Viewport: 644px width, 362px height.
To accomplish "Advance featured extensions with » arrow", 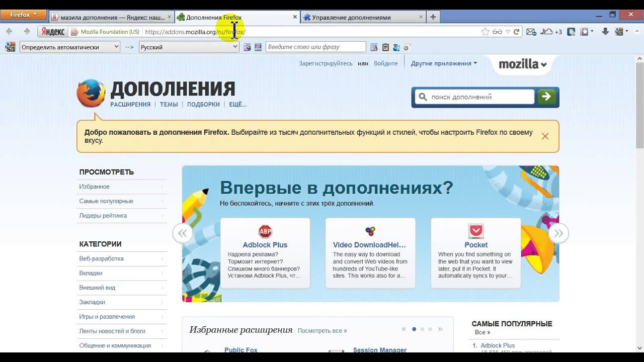I will [x=440, y=329].
